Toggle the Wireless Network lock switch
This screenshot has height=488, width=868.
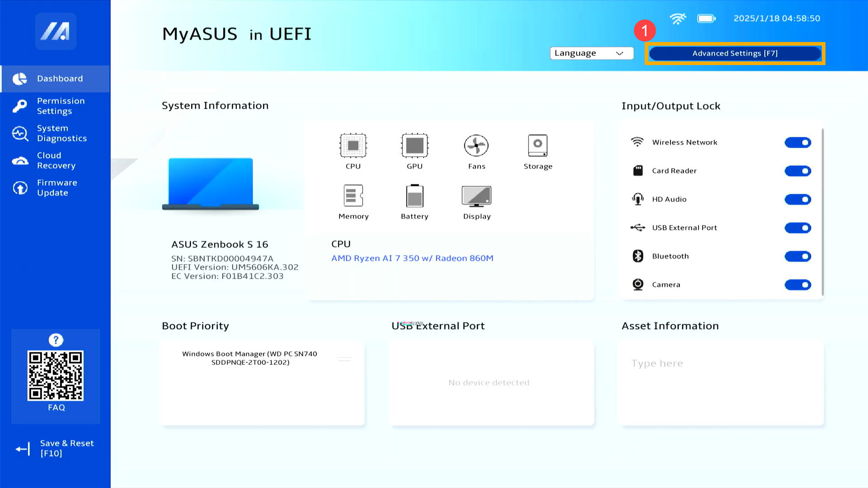797,142
